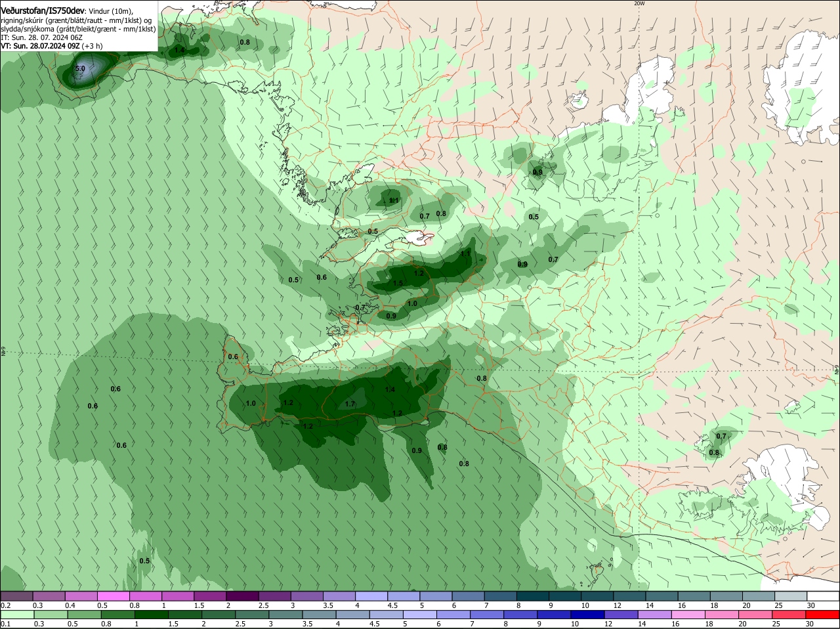The height and width of the screenshot is (629, 840).
Task: Click the 20W longitude label at top
Action: tap(639, 3)
